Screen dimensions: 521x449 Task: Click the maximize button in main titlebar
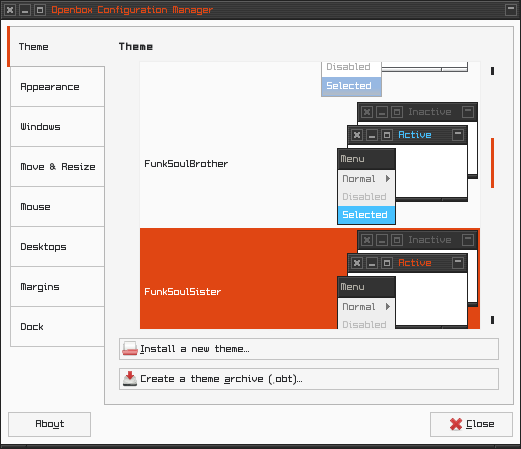click(x=40, y=10)
